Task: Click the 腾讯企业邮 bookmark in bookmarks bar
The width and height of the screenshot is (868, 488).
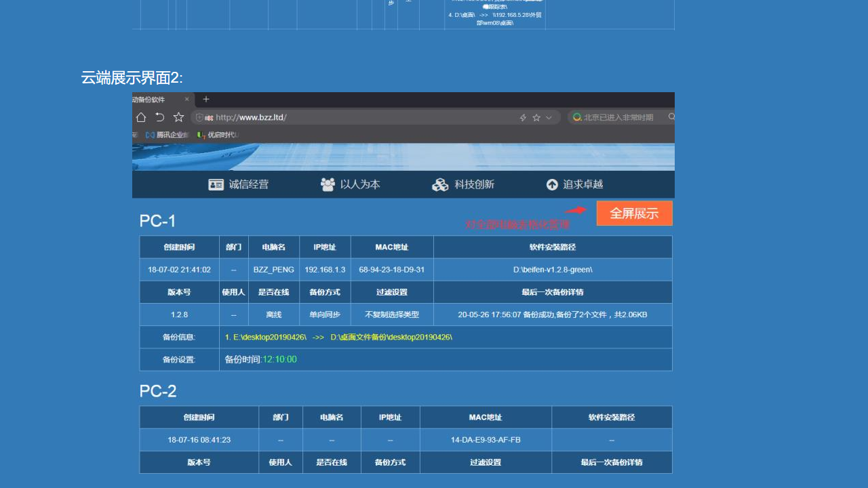Action: [x=167, y=134]
